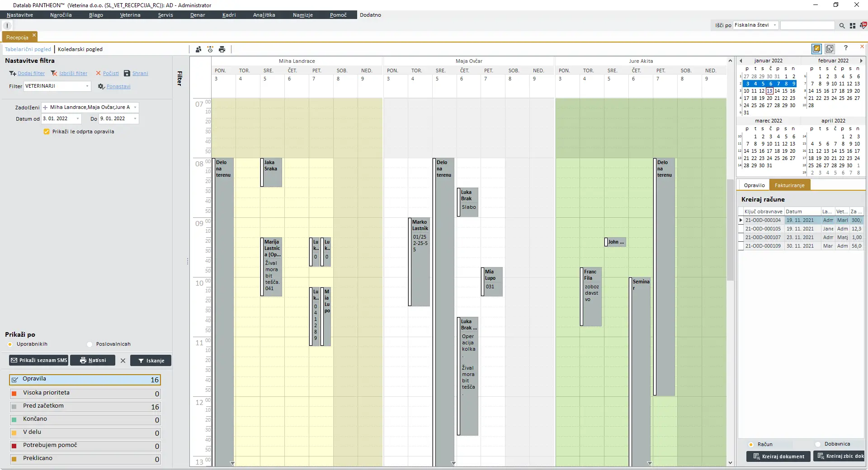Viewport: 868px width, 470px height.
Task: Open help via the question mark icon
Action: click(846, 48)
